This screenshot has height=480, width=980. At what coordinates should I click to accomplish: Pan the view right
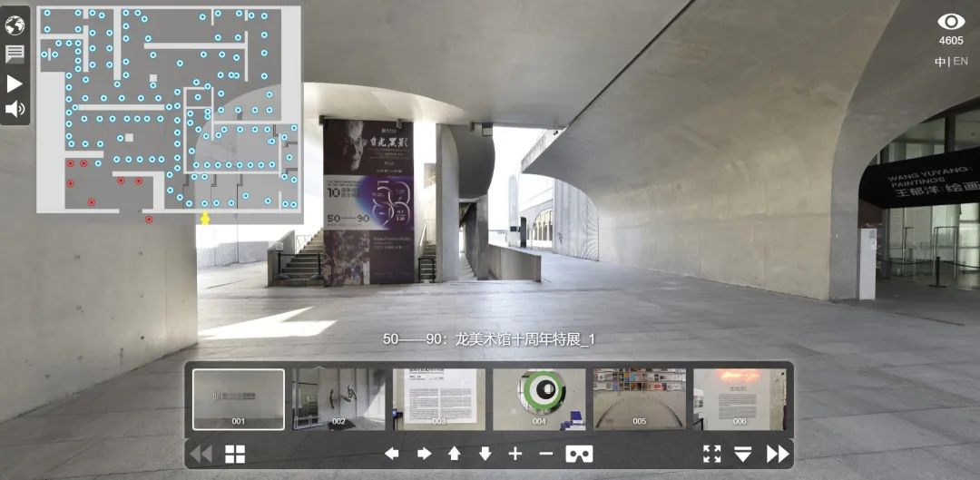[x=424, y=454]
